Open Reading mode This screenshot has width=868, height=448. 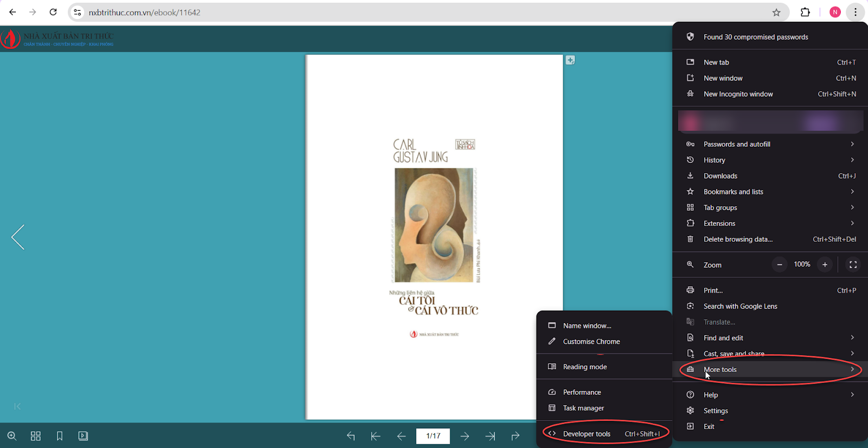604,367
